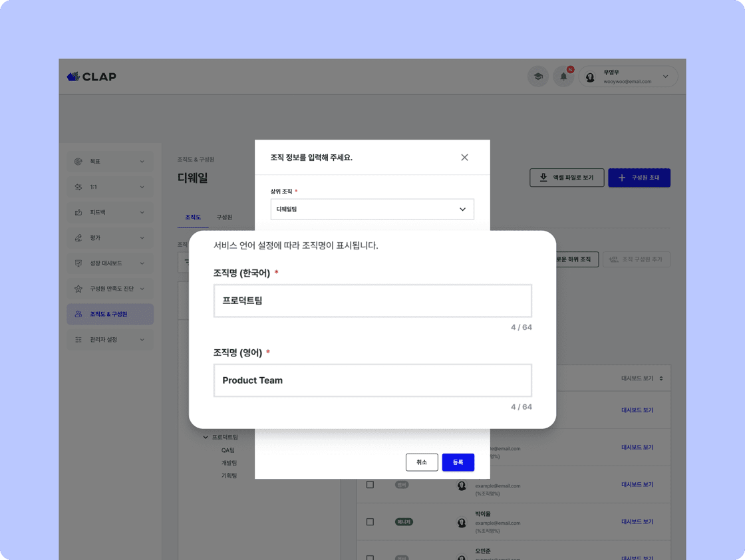Viewport: 745px width, 560px height.
Task: Click the 조직 구성원 추가 button
Action: [x=636, y=259]
